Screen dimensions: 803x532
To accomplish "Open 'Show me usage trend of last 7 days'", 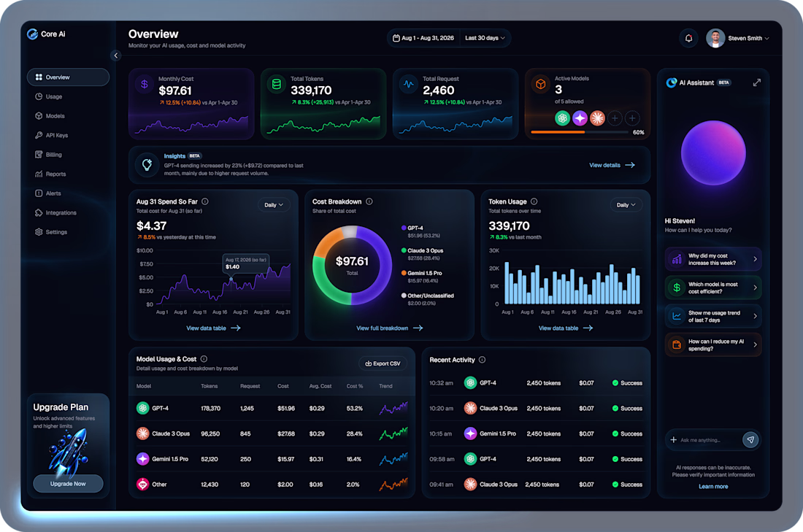I will [x=713, y=317].
